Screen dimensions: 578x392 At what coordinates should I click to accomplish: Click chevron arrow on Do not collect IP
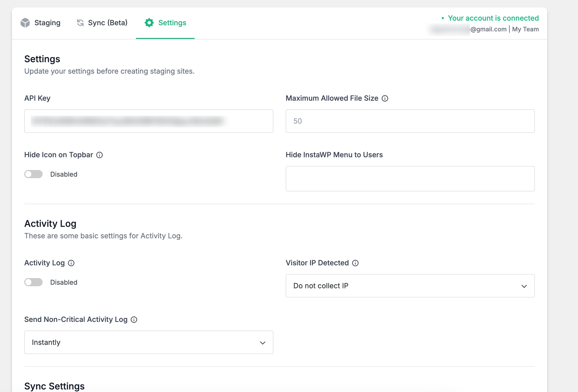point(524,286)
